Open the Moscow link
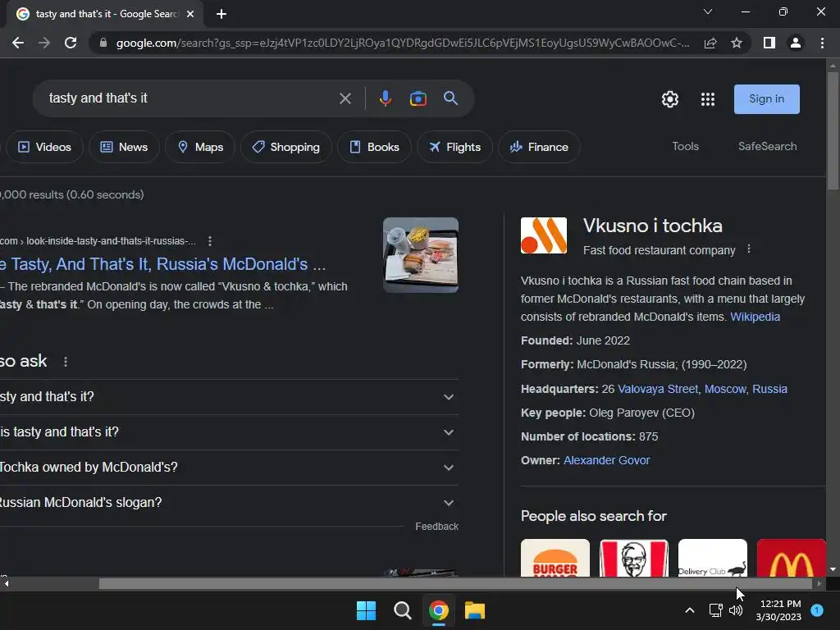 point(725,389)
